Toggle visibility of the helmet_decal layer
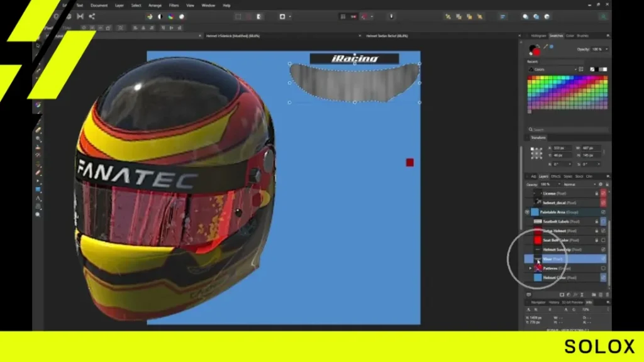The image size is (644, 362). 603,203
